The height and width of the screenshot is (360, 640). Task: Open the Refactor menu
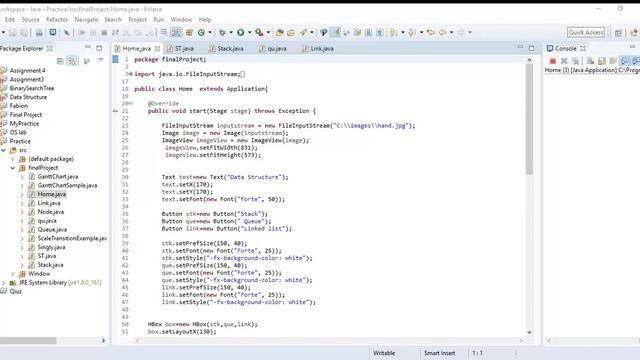(x=57, y=20)
